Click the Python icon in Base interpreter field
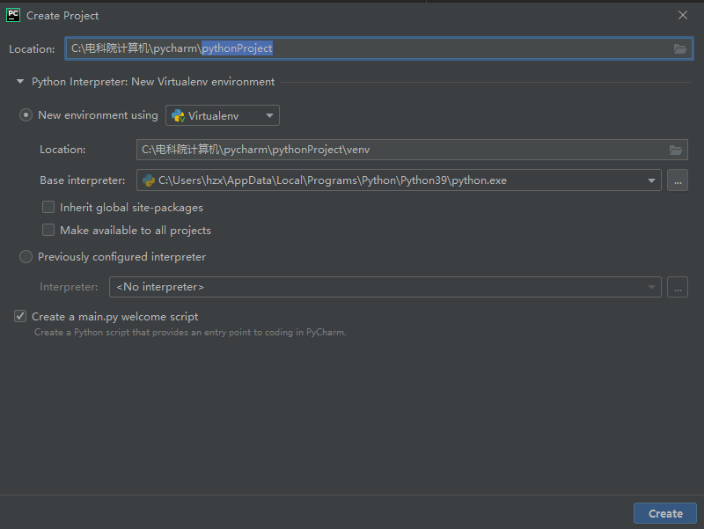 [x=149, y=181]
